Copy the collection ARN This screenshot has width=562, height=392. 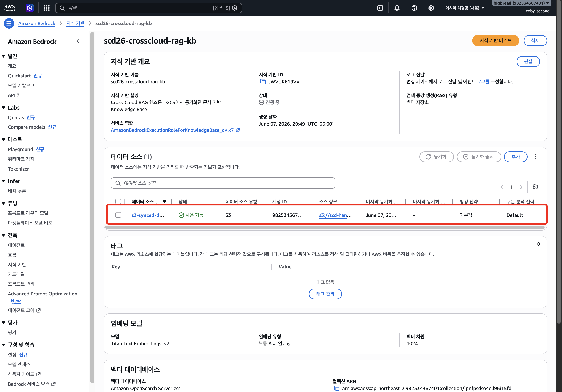pos(337,388)
